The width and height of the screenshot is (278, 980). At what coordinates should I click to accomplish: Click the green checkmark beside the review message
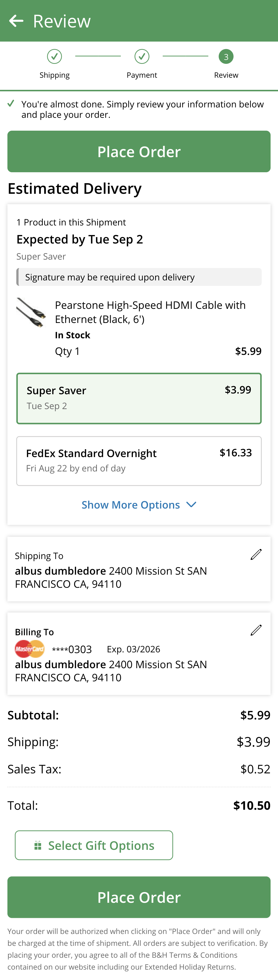click(x=11, y=103)
